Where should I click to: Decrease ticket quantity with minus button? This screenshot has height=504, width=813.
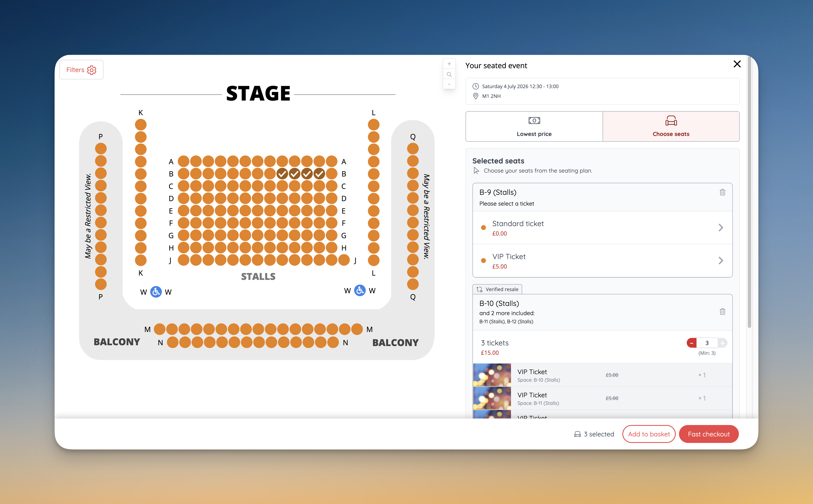pos(691,343)
